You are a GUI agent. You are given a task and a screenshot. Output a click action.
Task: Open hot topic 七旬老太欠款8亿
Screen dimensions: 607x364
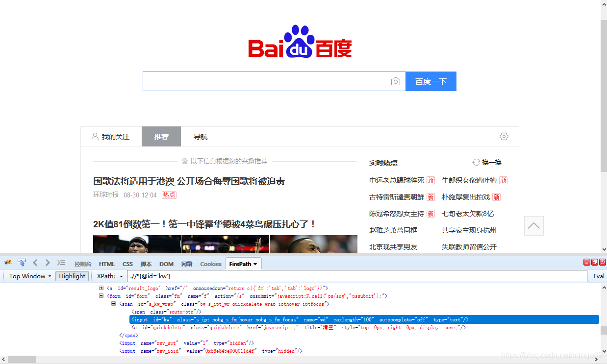coord(468,214)
